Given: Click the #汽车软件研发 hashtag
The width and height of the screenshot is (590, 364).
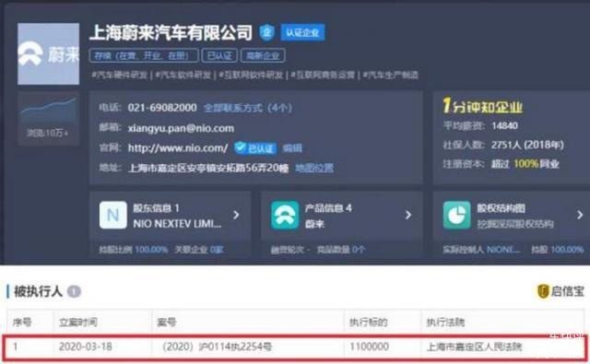Looking at the screenshot, I should point(183,76).
